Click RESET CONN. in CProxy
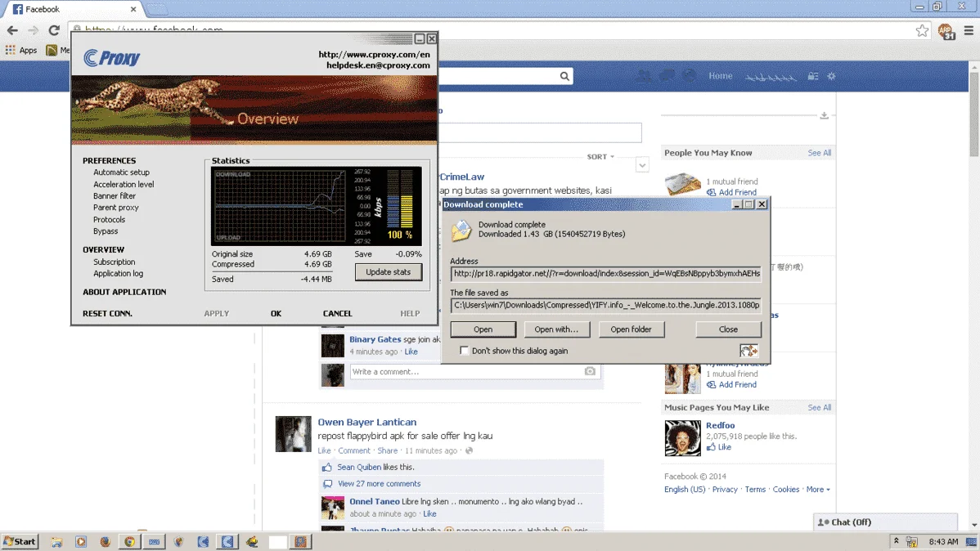 [107, 314]
